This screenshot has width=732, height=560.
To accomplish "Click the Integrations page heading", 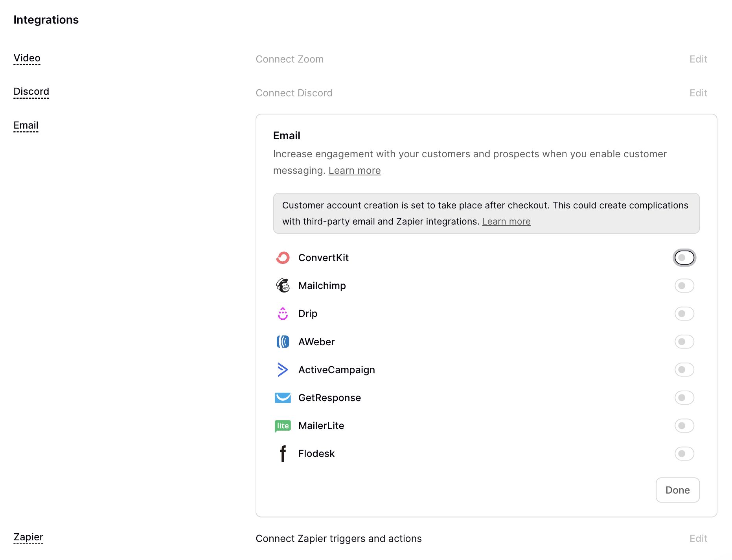I will (x=46, y=20).
